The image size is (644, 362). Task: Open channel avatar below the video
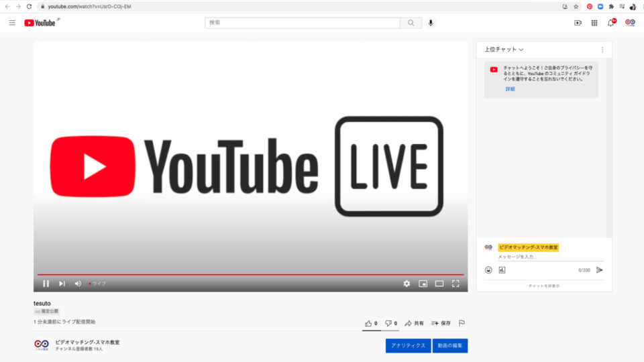click(42, 345)
